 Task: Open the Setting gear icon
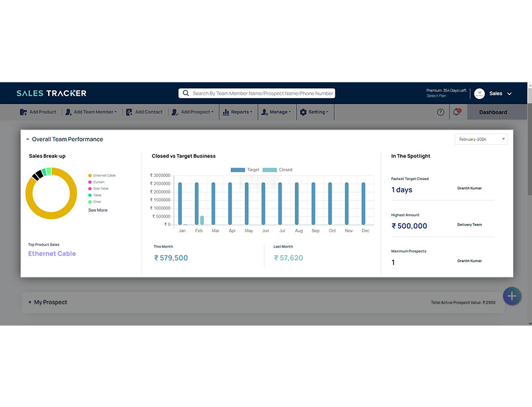(302, 112)
